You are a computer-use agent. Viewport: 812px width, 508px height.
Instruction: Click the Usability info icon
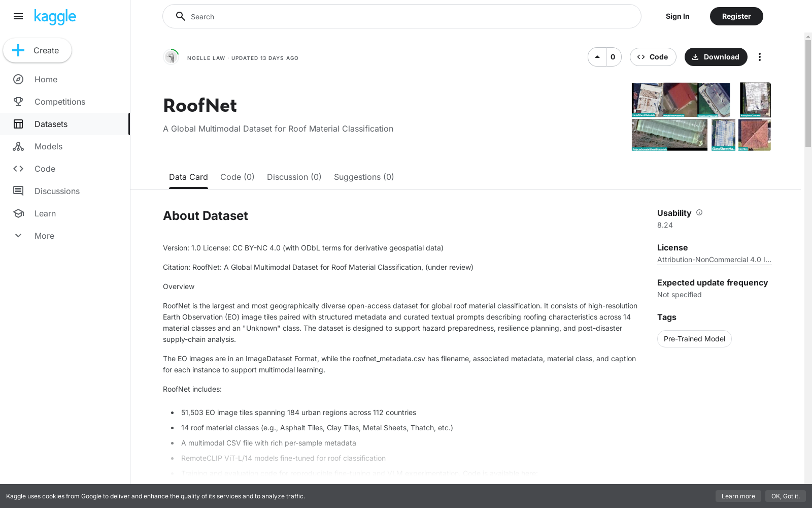tap(699, 213)
